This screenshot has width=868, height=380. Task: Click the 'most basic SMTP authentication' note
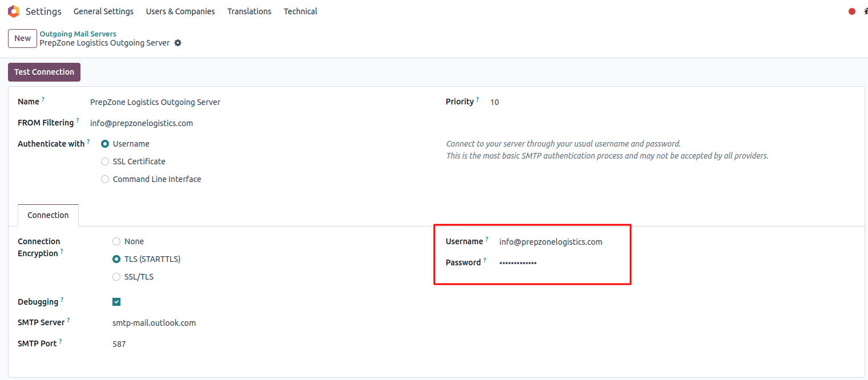click(607, 156)
